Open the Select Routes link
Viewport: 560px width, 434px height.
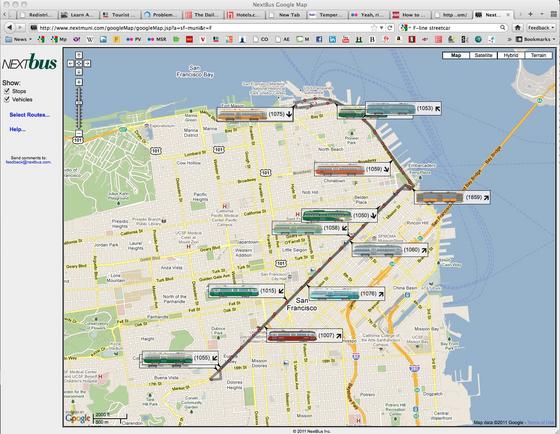29,115
